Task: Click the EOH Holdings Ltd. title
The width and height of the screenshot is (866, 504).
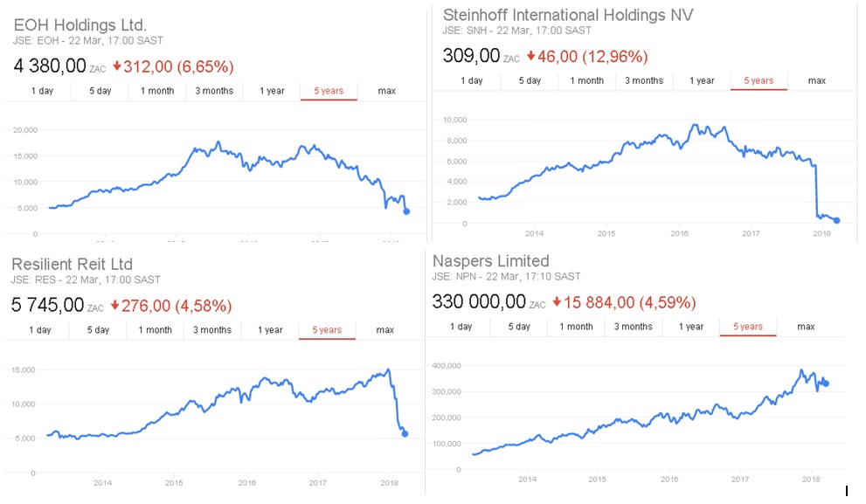Action: click(x=80, y=24)
